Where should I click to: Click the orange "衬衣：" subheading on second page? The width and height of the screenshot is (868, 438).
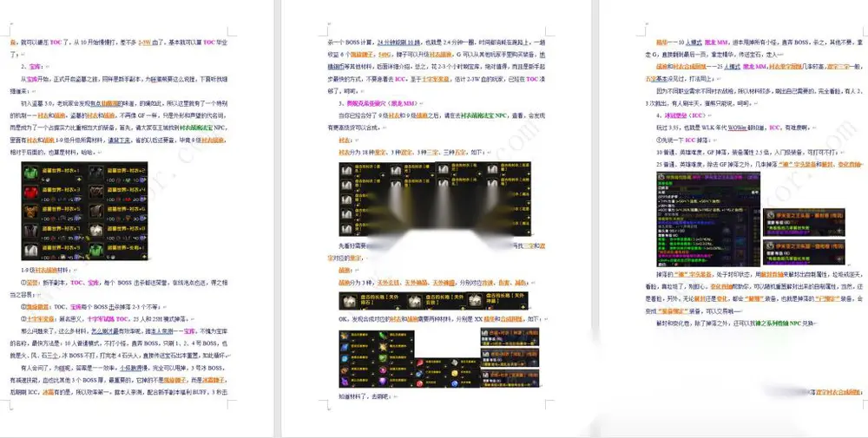[x=345, y=141]
